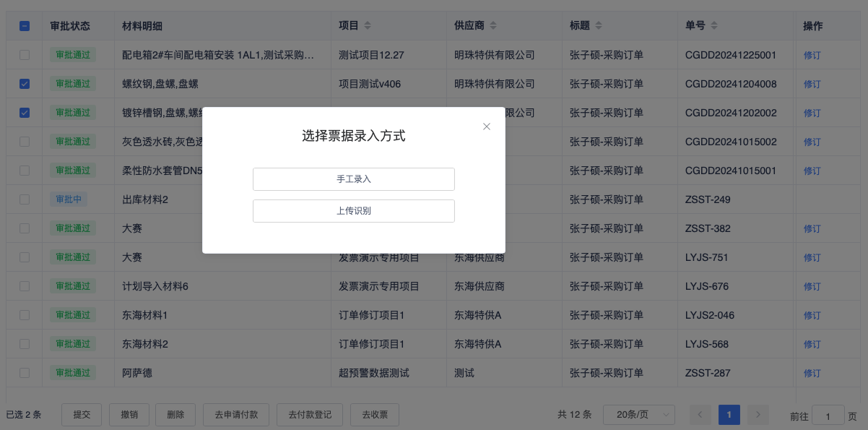The height and width of the screenshot is (430, 868).
Task: Go to previous page arrow
Action: tap(700, 415)
